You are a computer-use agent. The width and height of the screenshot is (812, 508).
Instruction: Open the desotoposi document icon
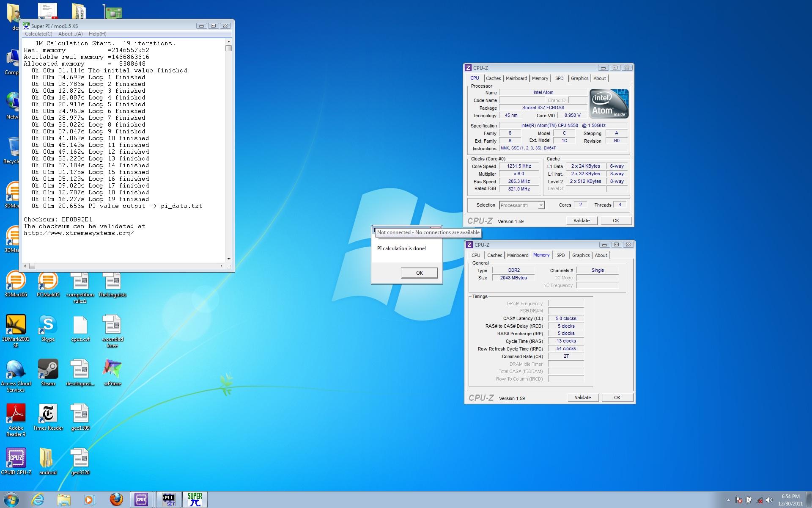pyautogui.click(x=80, y=373)
